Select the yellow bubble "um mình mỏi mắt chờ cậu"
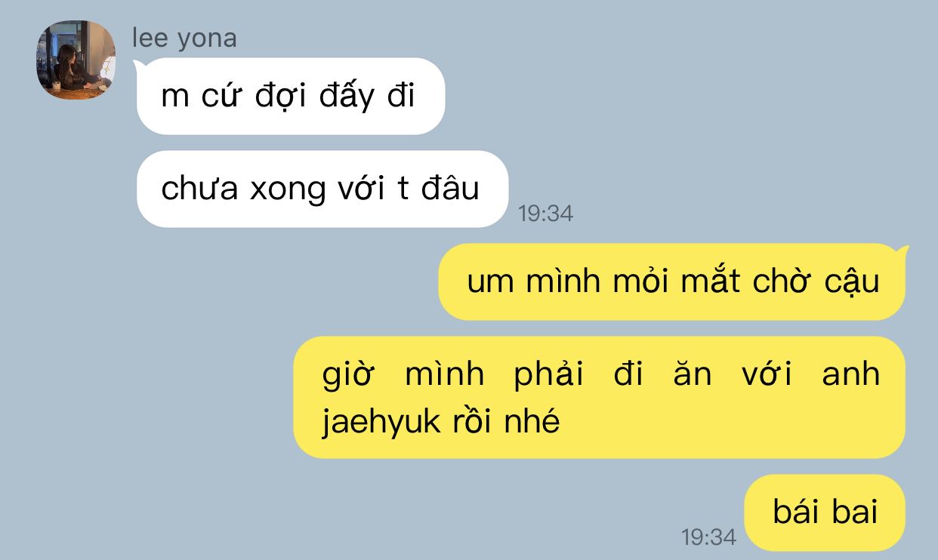This screenshot has height=560, width=938. click(x=672, y=282)
